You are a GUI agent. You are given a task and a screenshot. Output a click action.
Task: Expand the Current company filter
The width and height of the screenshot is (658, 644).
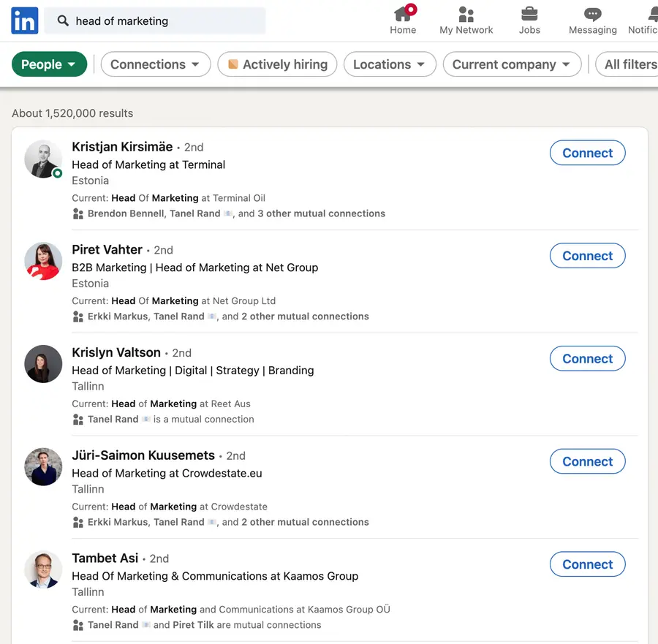512,64
